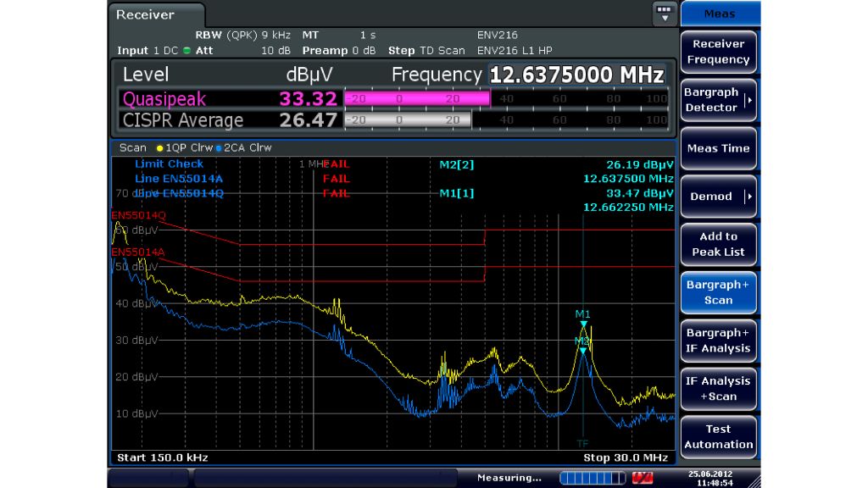Click the blue 2CA trace indicator dot
The height and width of the screenshot is (488, 868).
click(219, 148)
